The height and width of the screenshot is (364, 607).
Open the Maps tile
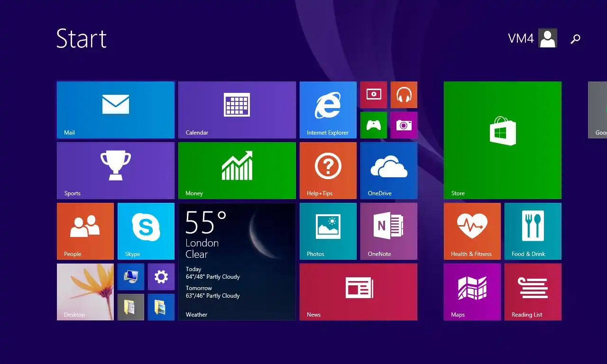click(472, 292)
